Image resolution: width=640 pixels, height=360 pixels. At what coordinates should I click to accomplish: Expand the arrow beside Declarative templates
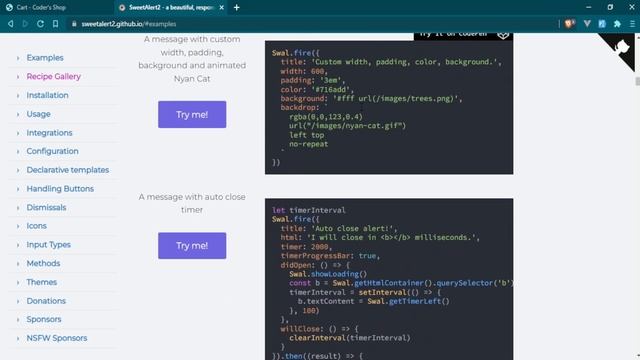point(18,170)
